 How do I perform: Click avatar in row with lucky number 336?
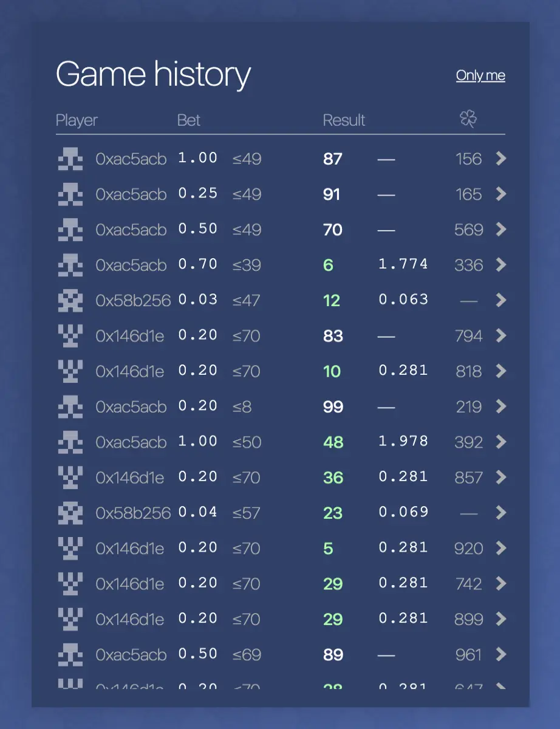tap(70, 265)
